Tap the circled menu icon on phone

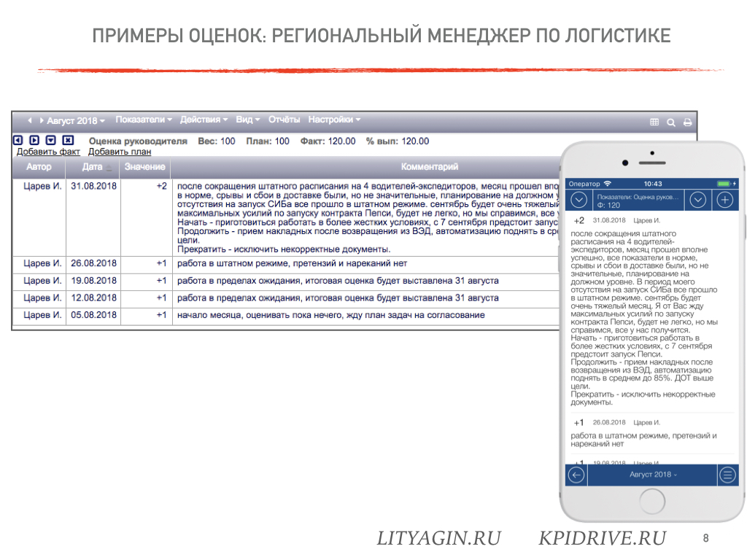point(727,475)
